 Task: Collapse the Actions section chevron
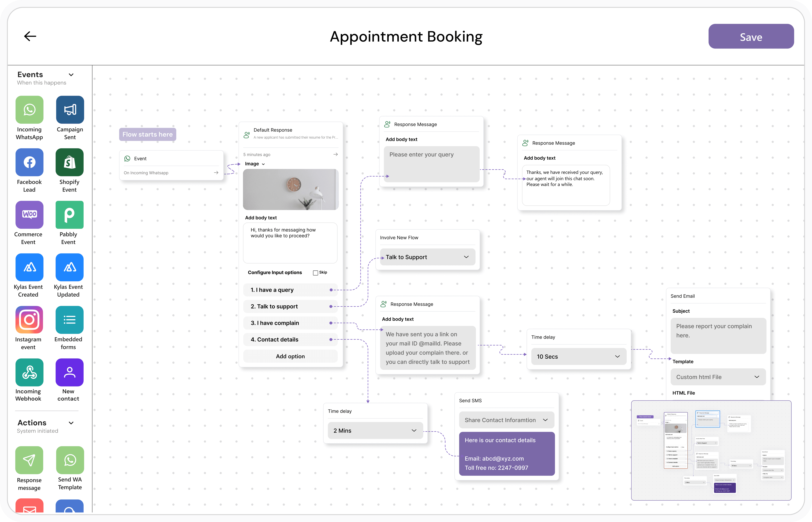tap(71, 423)
